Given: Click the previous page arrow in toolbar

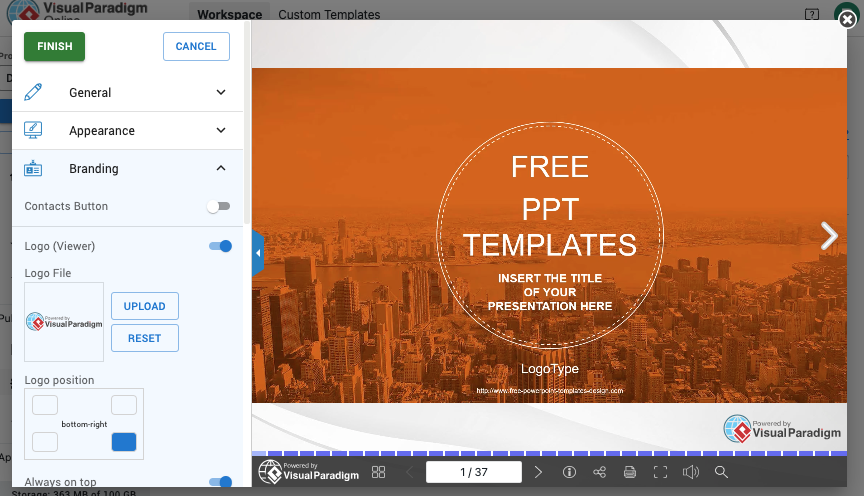Looking at the screenshot, I should [409, 472].
